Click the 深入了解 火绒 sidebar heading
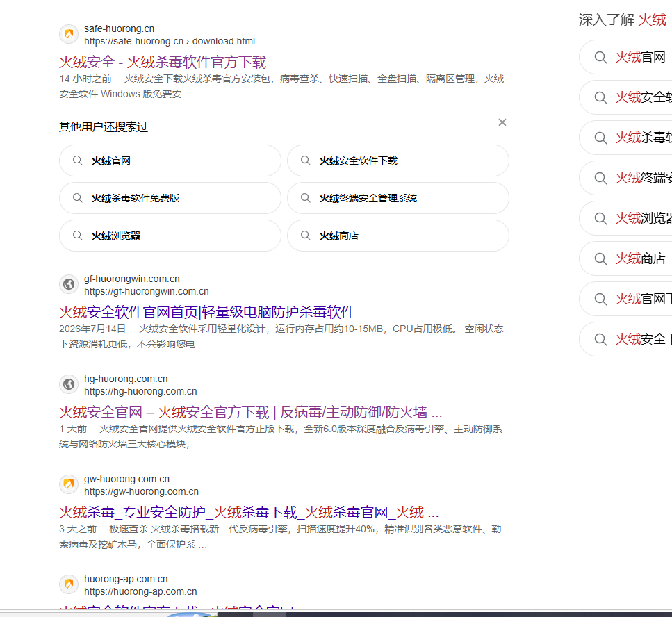The image size is (672, 617). (x=622, y=19)
